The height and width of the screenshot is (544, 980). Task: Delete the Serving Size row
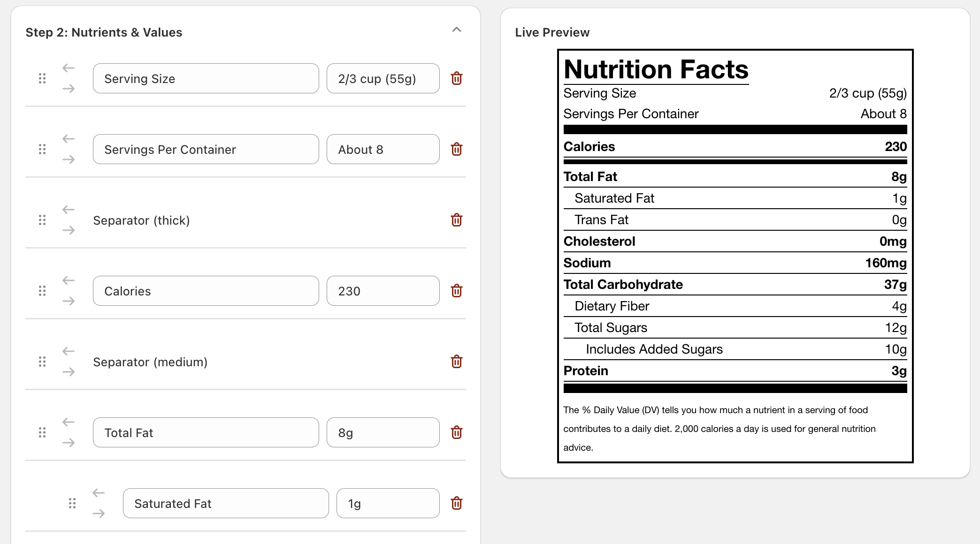coord(456,78)
